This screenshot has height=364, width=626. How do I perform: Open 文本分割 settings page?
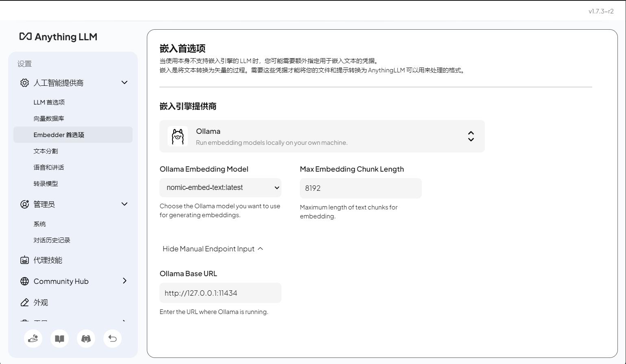[x=46, y=151]
